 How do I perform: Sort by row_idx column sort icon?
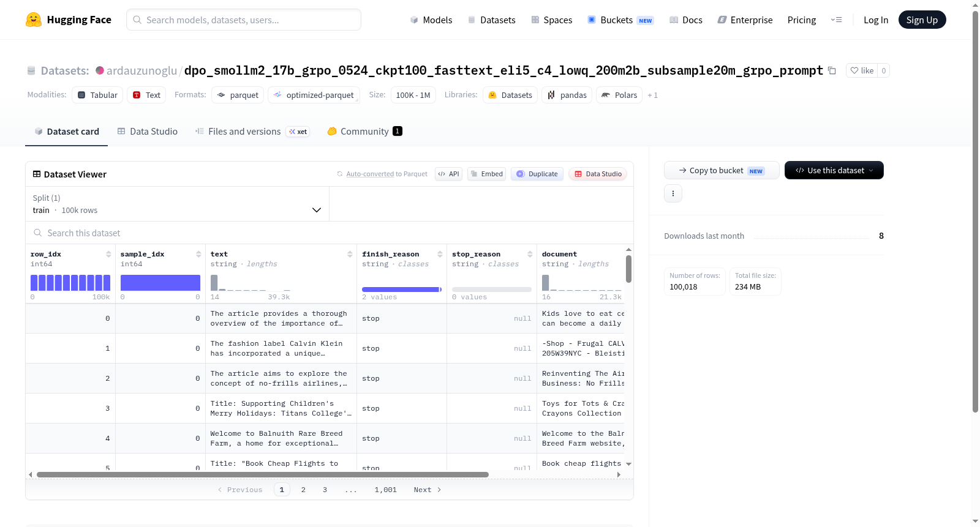[x=108, y=254]
